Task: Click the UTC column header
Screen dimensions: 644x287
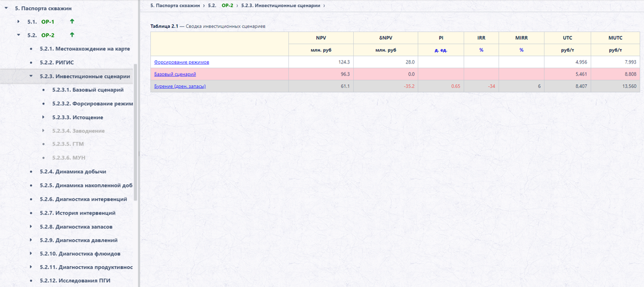Action: pyautogui.click(x=567, y=38)
